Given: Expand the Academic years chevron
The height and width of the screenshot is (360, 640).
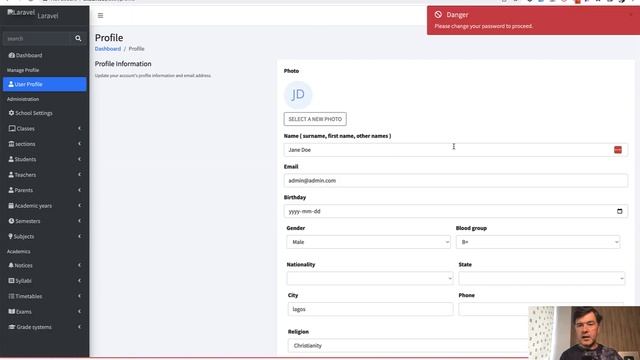Looking at the screenshot, I should click(79, 206).
